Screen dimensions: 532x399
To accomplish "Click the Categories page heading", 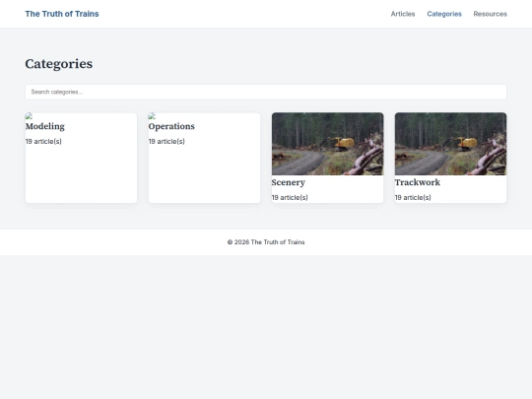I will [x=59, y=64].
